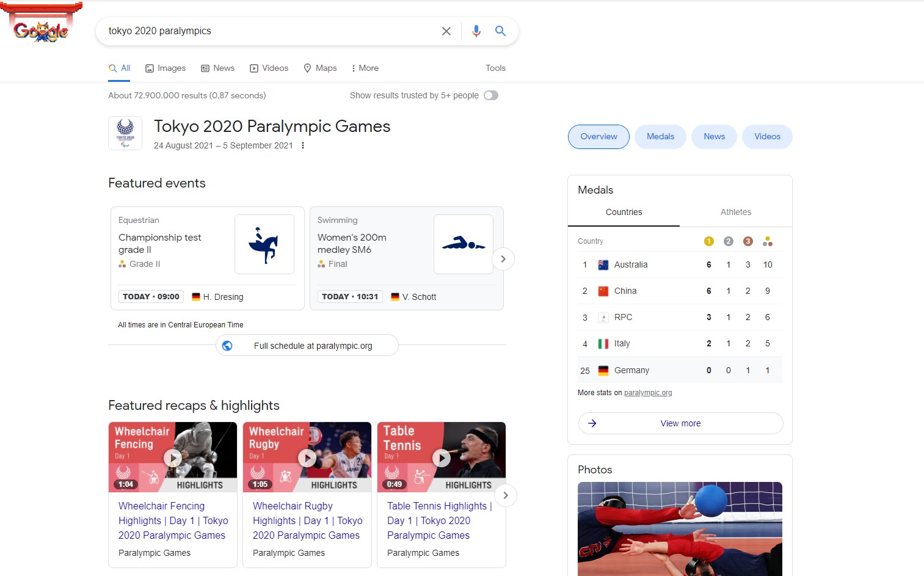The height and width of the screenshot is (576, 924).
Task: Start the search with the magnifying glass icon
Action: (x=500, y=31)
